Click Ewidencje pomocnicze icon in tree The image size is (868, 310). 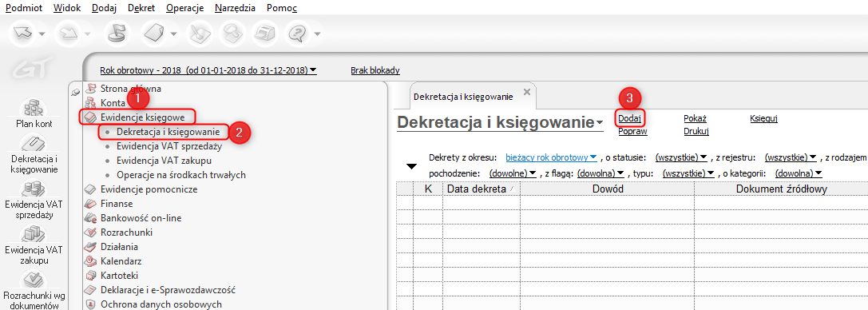click(x=90, y=189)
